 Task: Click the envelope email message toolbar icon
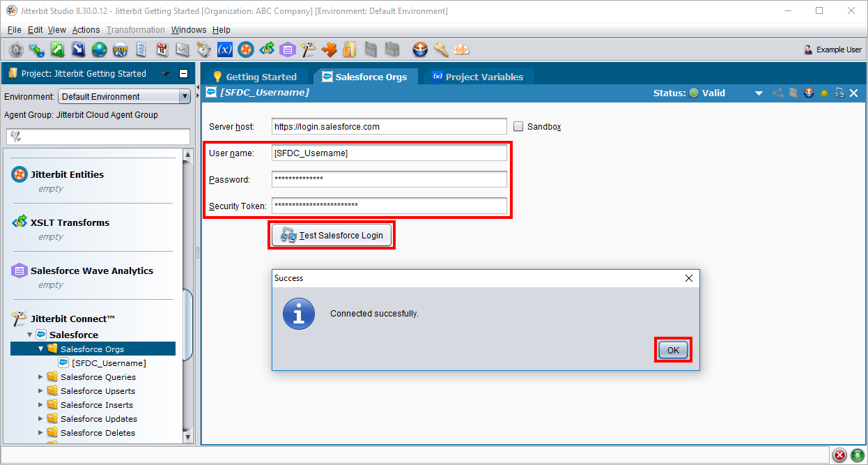point(183,49)
